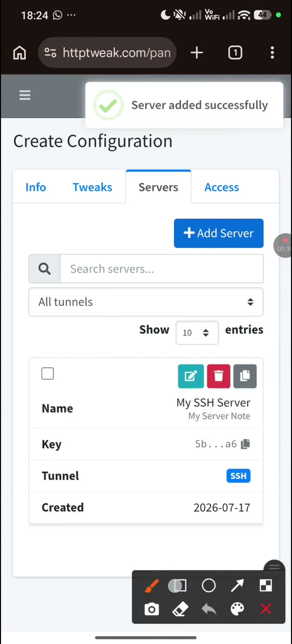Change the Show entries count selector
This screenshot has height=644, width=292.
(197, 333)
